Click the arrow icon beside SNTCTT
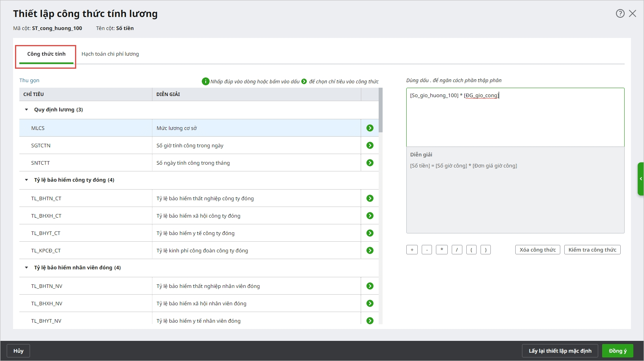The height and width of the screenshot is (361, 644). [x=370, y=163]
